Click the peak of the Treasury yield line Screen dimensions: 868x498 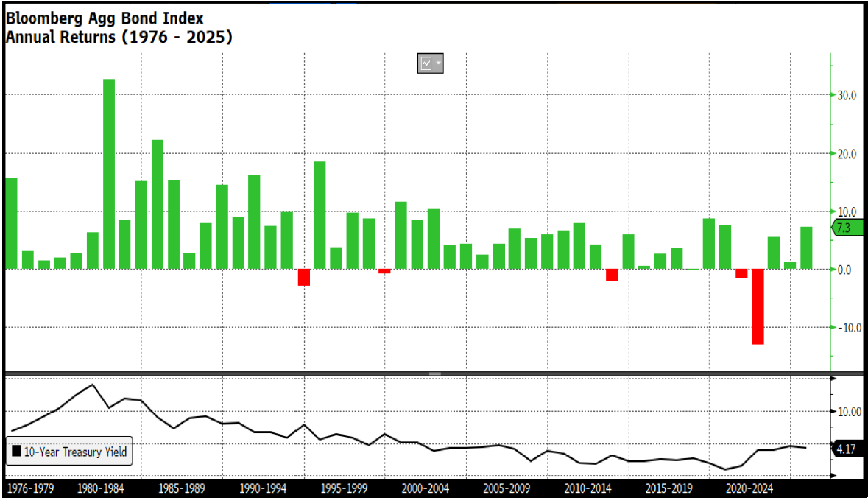92,385
